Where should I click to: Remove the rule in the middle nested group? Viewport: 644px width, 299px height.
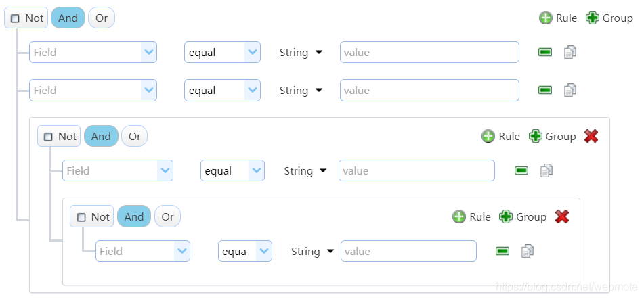521,170
